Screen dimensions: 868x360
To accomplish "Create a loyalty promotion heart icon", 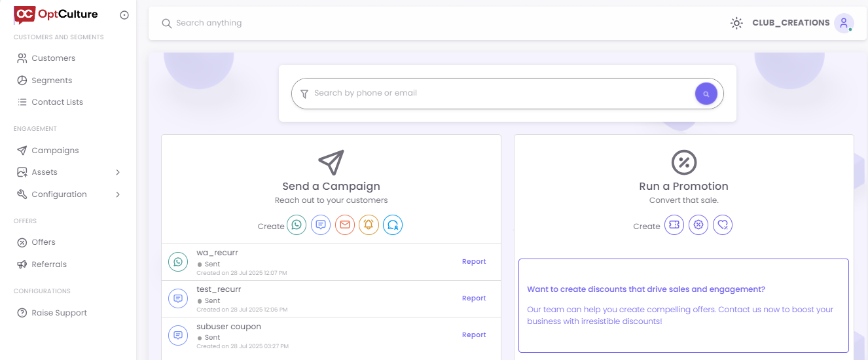I will (723, 225).
